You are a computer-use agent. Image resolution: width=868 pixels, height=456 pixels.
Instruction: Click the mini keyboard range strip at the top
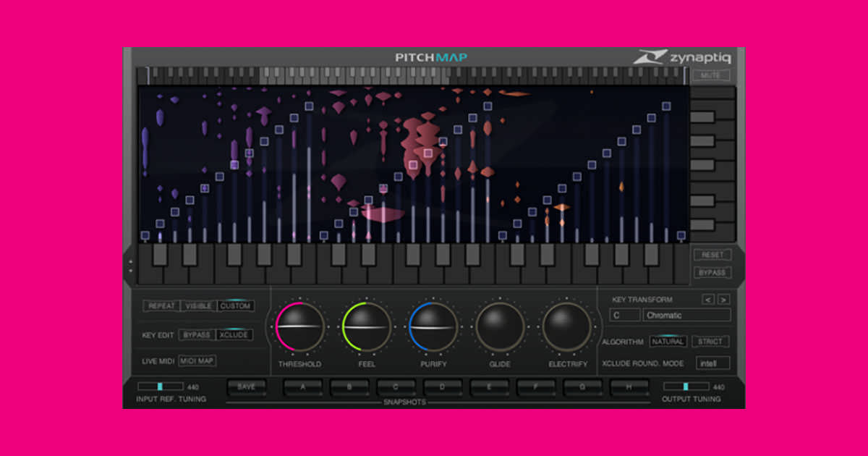coord(413,75)
